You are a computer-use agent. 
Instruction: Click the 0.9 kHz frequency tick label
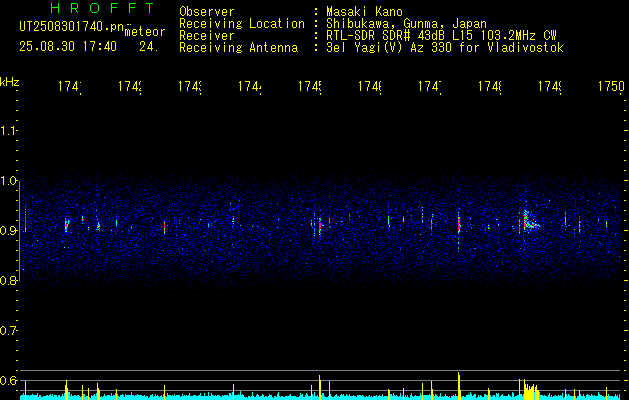click(x=8, y=231)
